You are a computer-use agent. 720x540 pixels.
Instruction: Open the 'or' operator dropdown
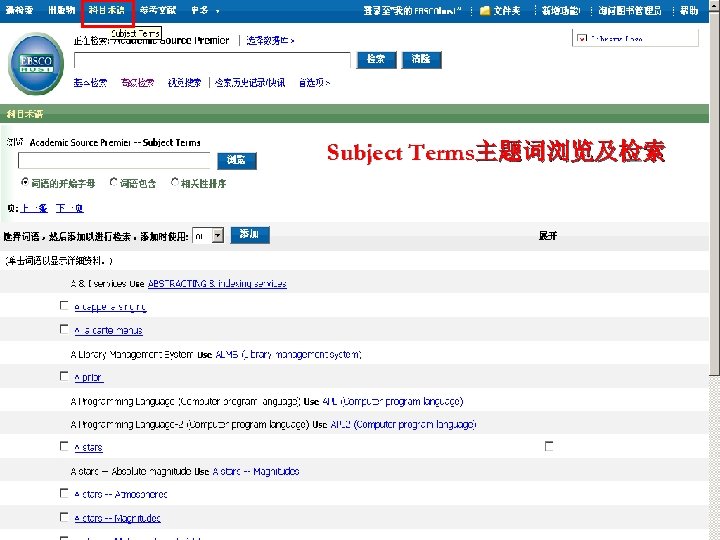[x=208, y=236]
